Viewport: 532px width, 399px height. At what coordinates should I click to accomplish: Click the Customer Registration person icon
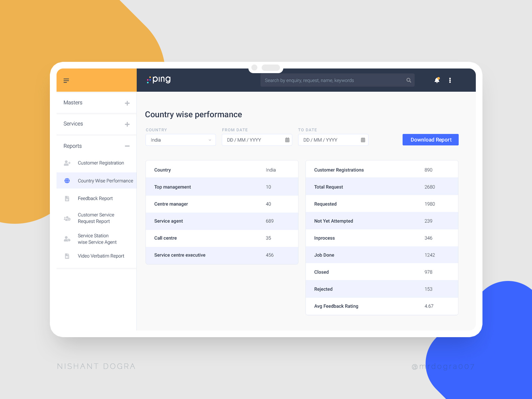coord(67,163)
